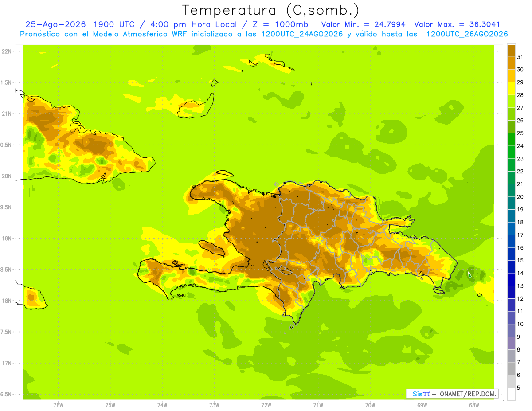Screen dimensions: 532x411
Task: Click the "71W" longitude label
Action: click(x=318, y=405)
